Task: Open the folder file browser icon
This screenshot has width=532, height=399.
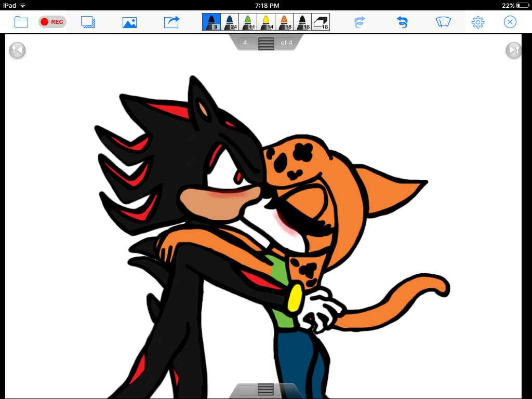Action: click(21, 22)
